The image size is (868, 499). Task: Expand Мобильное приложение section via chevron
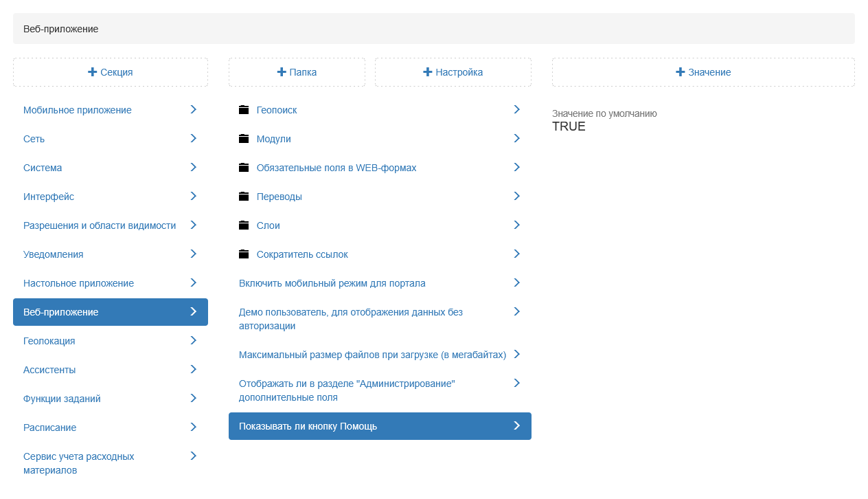click(x=194, y=109)
